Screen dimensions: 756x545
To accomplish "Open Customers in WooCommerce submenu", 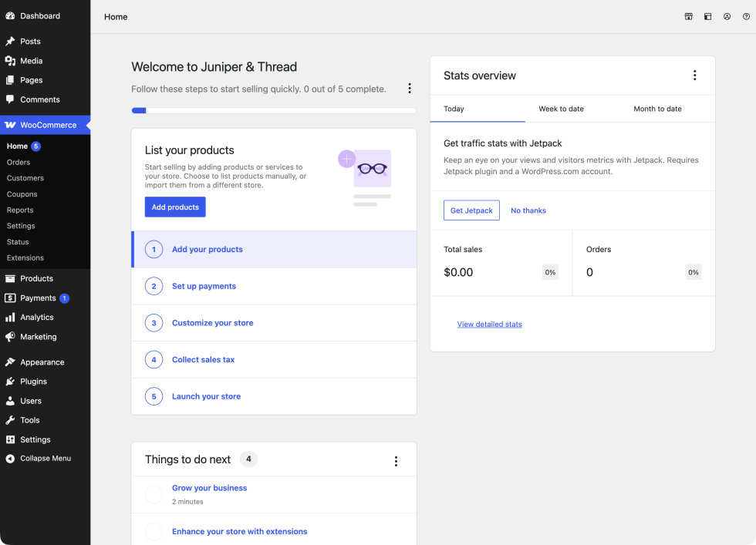I will (x=25, y=178).
